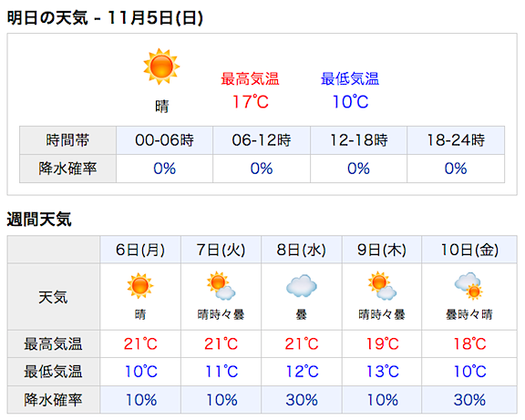Click the 0% value under 12-18時
Viewport: 525px width, 420px height.
tap(358, 169)
